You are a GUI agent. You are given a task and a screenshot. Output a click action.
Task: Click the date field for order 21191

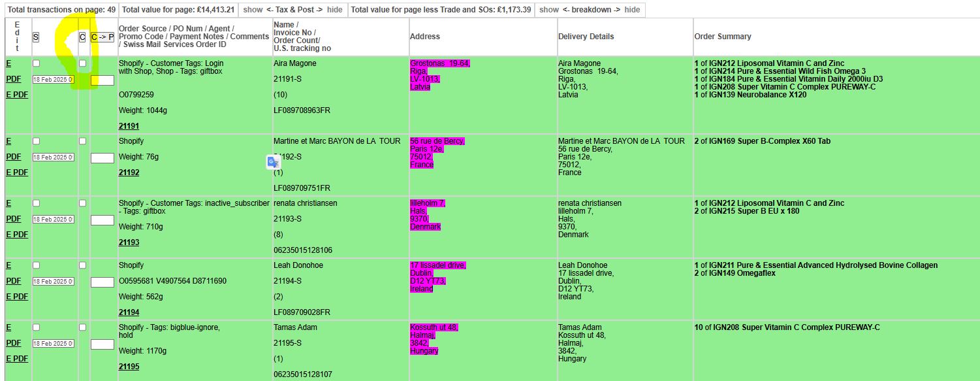coord(54,80)
